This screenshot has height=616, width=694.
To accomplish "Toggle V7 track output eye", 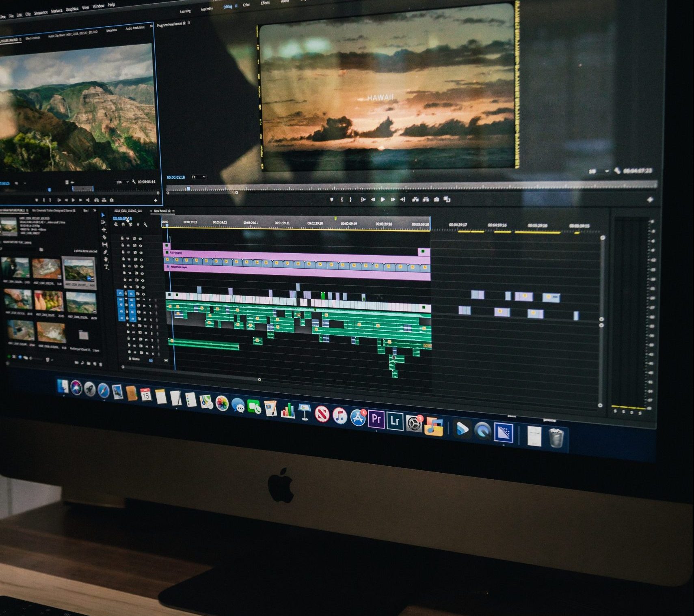I will click(x=141, y=253).
